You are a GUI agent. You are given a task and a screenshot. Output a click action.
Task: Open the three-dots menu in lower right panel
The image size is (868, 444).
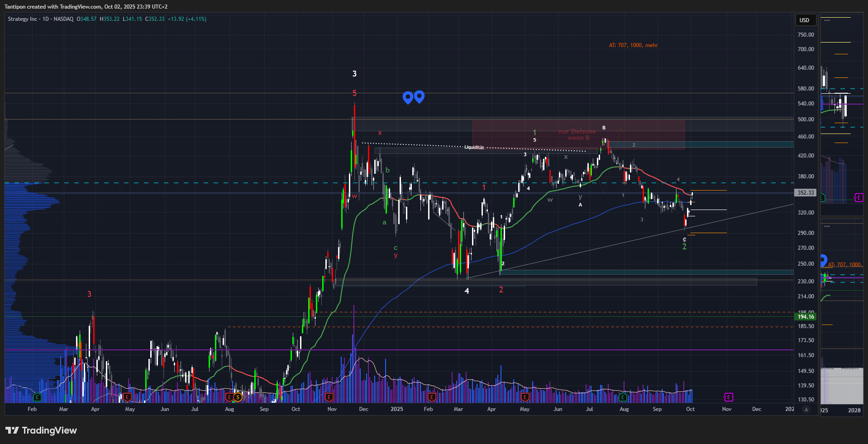[x=827, y=226]
